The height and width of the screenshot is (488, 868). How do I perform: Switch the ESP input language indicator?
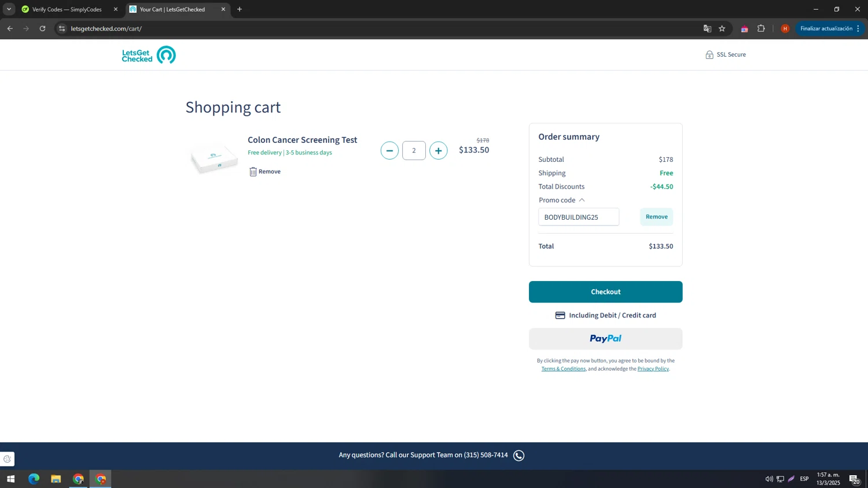(804, 479)
